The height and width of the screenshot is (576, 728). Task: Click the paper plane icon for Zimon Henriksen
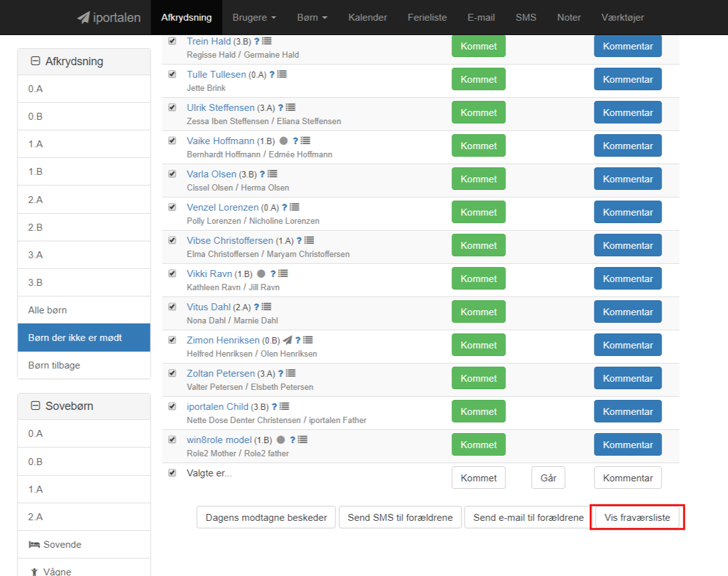[287, 340]
